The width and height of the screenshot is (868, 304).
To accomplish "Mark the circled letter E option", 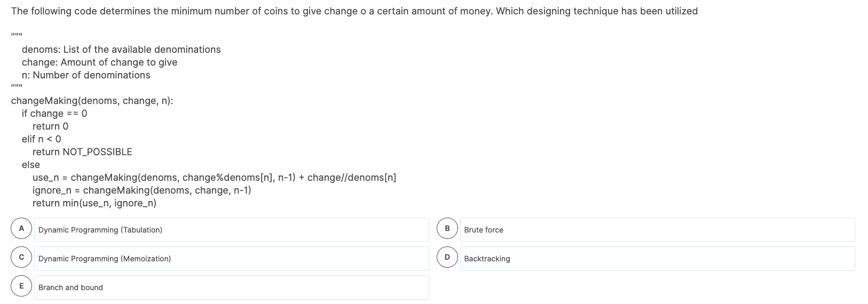I will tap(21, 286).
